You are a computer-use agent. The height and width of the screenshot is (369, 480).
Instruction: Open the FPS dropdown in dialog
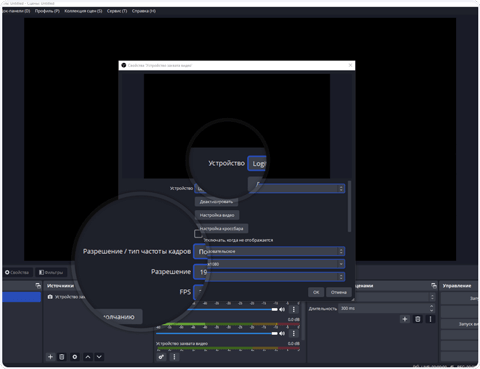tap(270, 277)
